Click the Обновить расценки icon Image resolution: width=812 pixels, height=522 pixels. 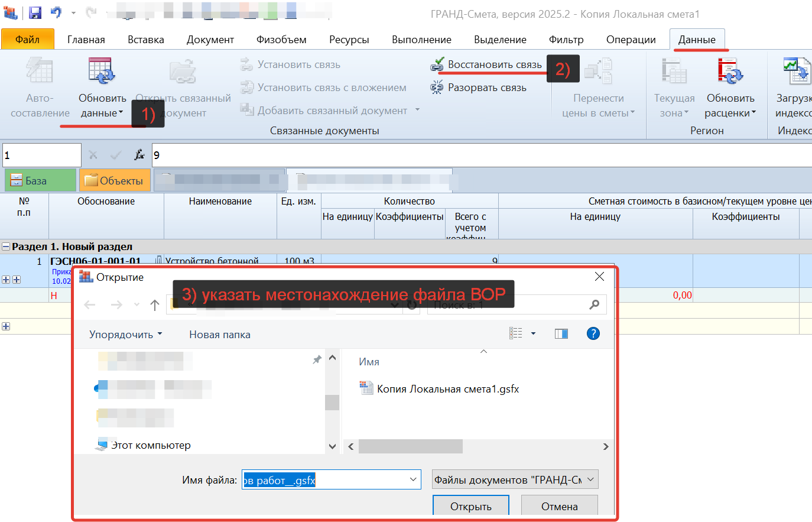click(x=730, y=70)
